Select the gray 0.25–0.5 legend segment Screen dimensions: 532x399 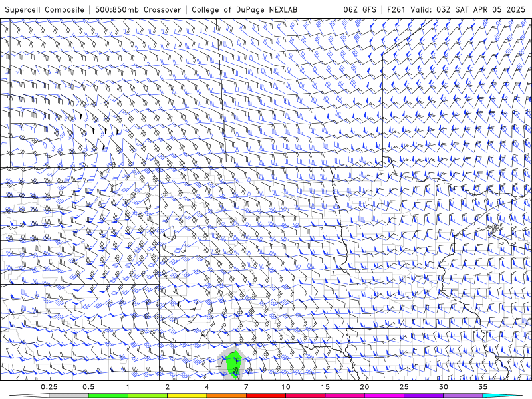coord(69,396)
